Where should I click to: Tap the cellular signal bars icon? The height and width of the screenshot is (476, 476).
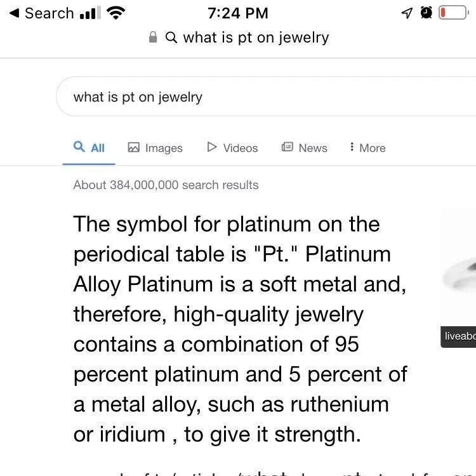90,13
